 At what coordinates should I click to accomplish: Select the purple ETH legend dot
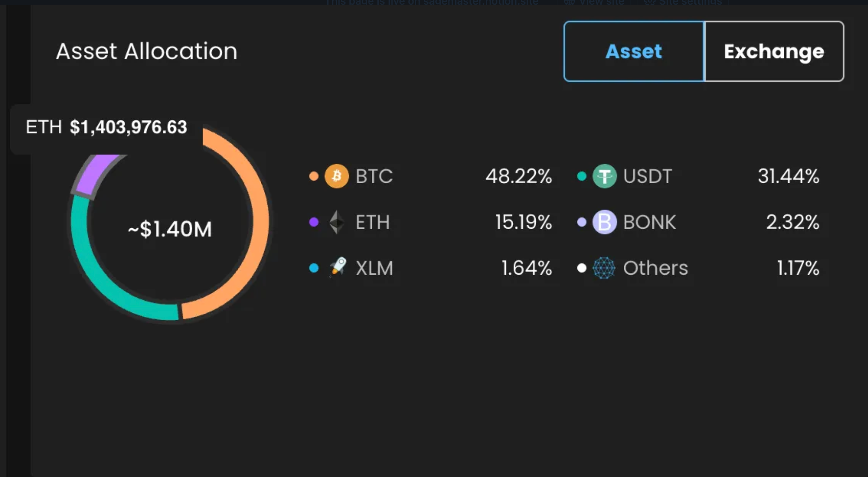point(314,222)
